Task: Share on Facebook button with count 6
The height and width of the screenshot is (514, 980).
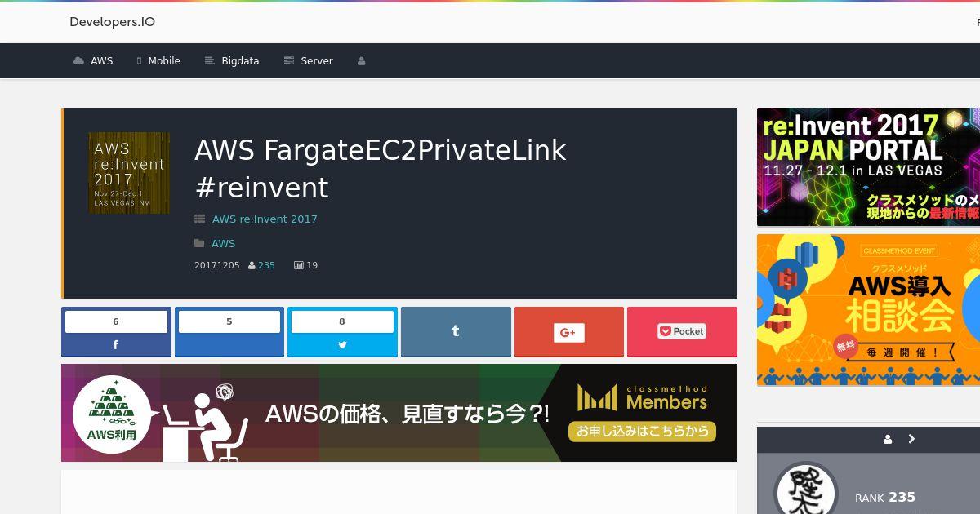Action: pyautogui.click(x=116, y=332)
